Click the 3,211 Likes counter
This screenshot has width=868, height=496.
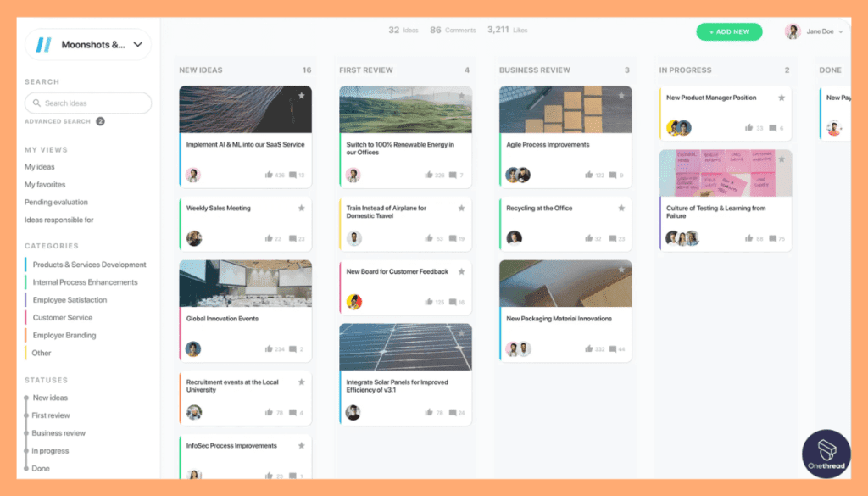tap(507, 30)
